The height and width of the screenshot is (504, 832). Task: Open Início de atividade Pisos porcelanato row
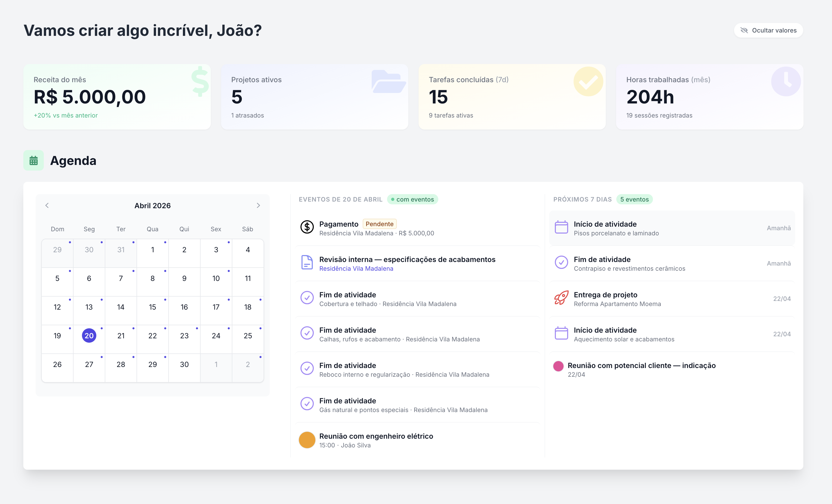coord(672,228)
